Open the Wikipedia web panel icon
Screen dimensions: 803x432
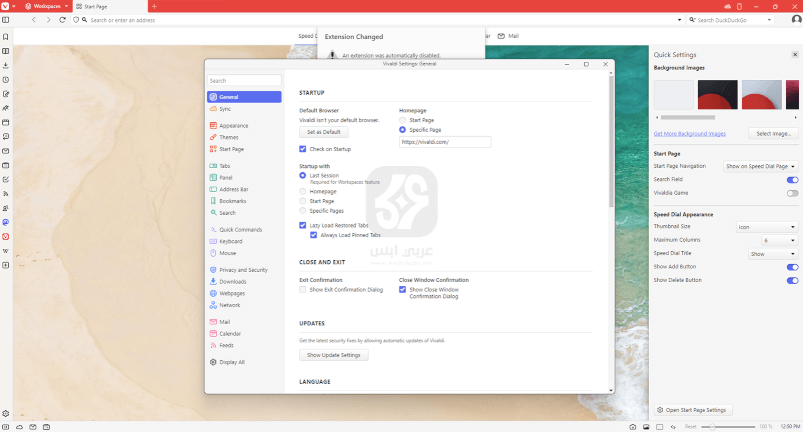coord(6,251)
